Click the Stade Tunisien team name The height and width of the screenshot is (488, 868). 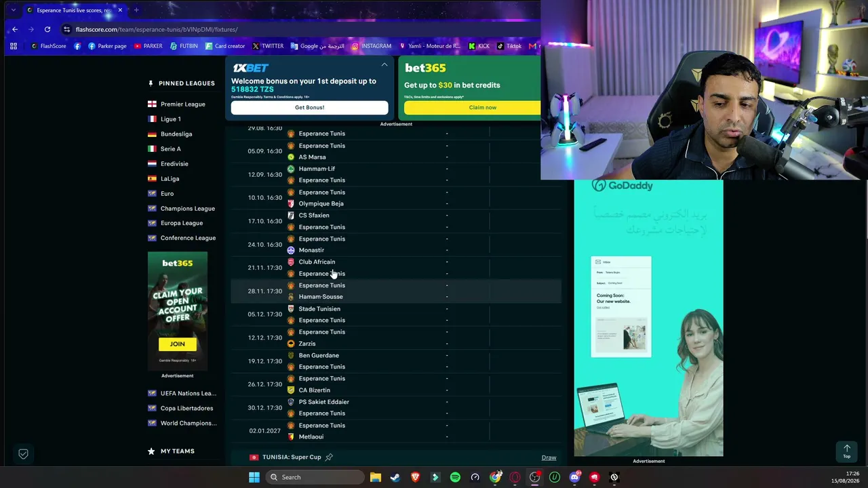pyautogui.click(x=319, y=309)
